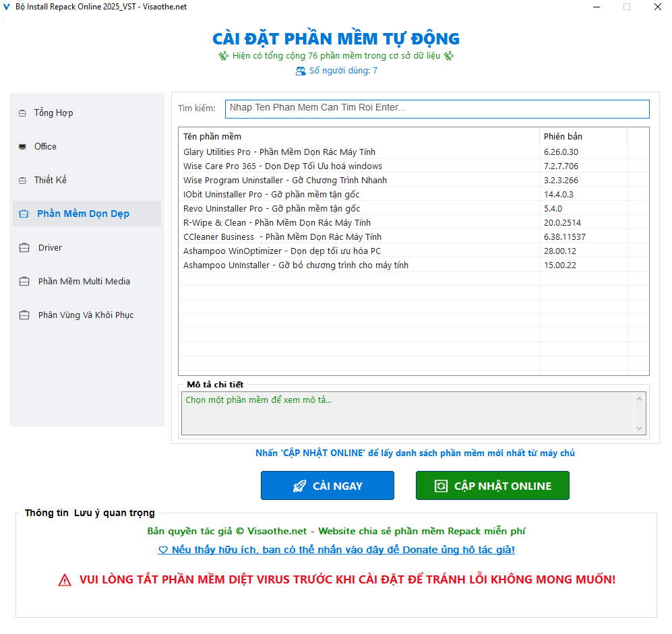
Task: Select the Ashampoo UnInstaller row
Action: click(414, 265)
